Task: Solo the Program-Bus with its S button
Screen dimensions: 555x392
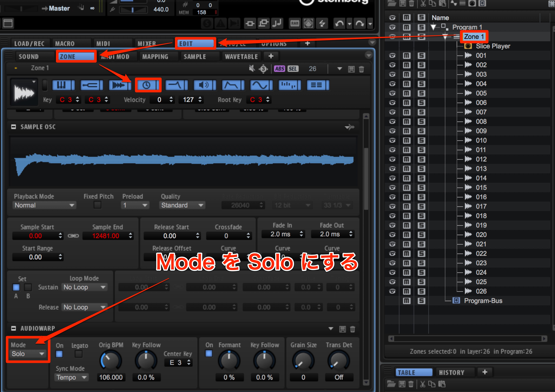Action: pyautogui.click(x=421, y=301)
